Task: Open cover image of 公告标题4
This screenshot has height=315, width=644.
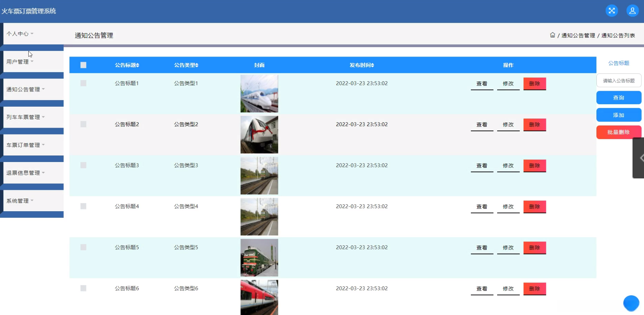Action: 259,217
